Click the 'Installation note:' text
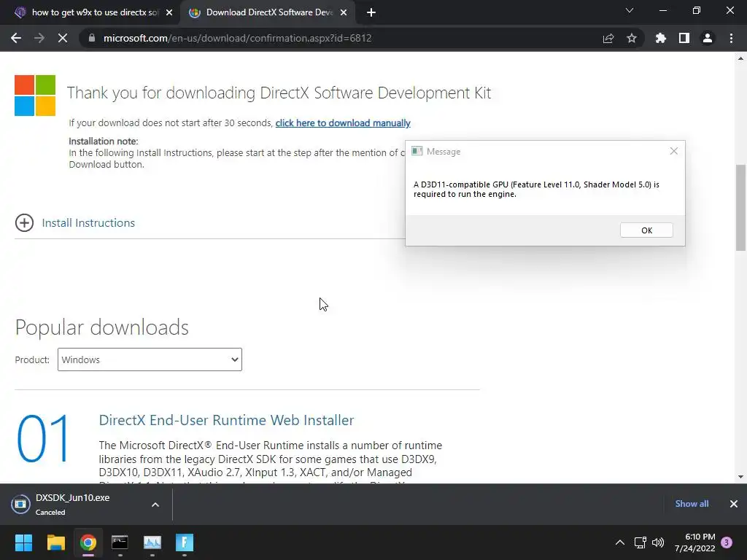The height and width of the screenshot is (560, 747). [104, 141]
